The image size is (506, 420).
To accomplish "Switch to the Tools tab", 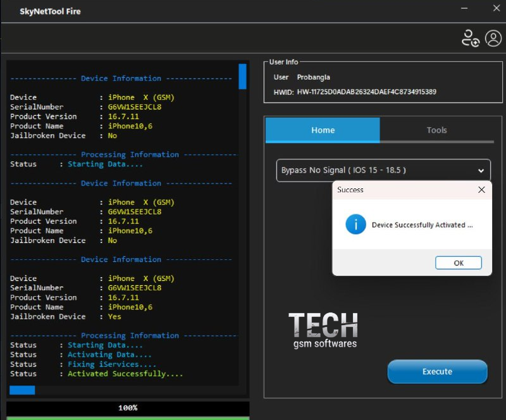I will pos(436,130).
